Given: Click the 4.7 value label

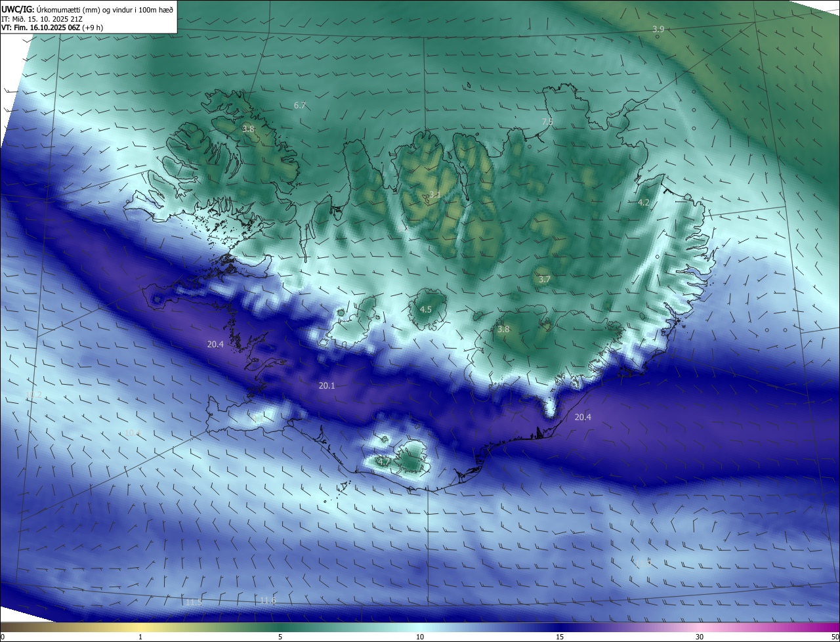Looking at the screenshot, I should pos(384,461).
